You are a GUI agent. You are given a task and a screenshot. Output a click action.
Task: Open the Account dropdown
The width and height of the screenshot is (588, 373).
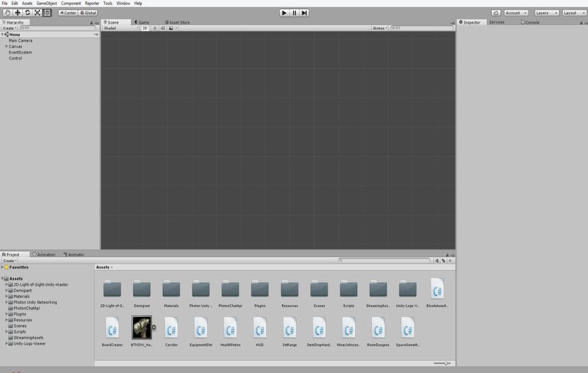coord(516,13)
